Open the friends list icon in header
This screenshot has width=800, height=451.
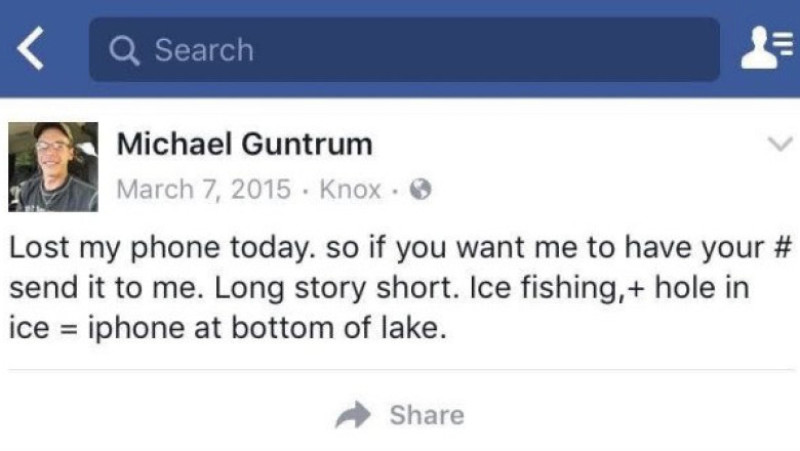[767, 47]
